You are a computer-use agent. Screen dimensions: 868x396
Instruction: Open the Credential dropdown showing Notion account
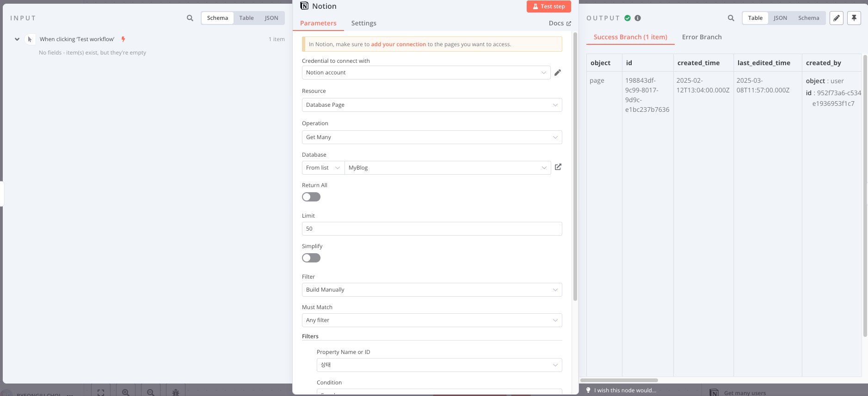point(426,73)
